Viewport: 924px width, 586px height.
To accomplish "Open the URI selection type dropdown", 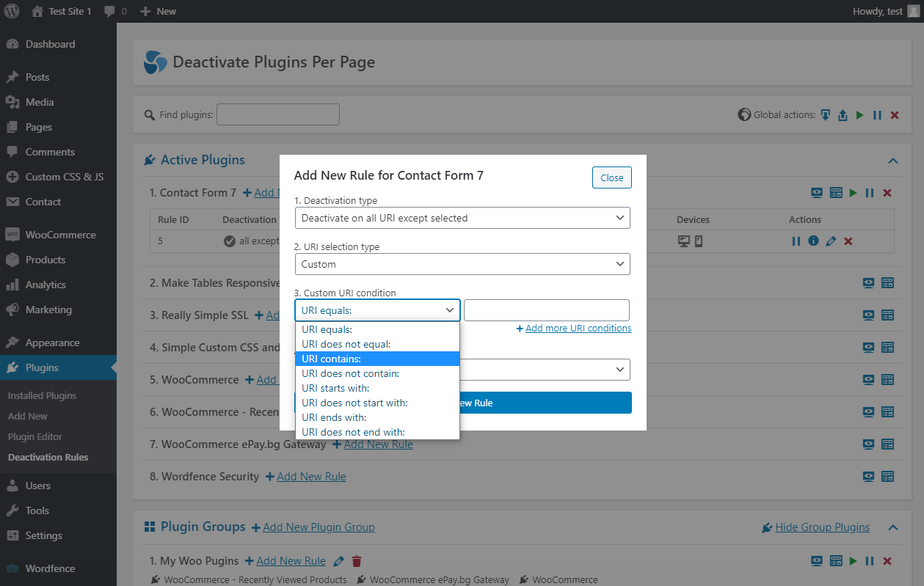I will 462,264.
